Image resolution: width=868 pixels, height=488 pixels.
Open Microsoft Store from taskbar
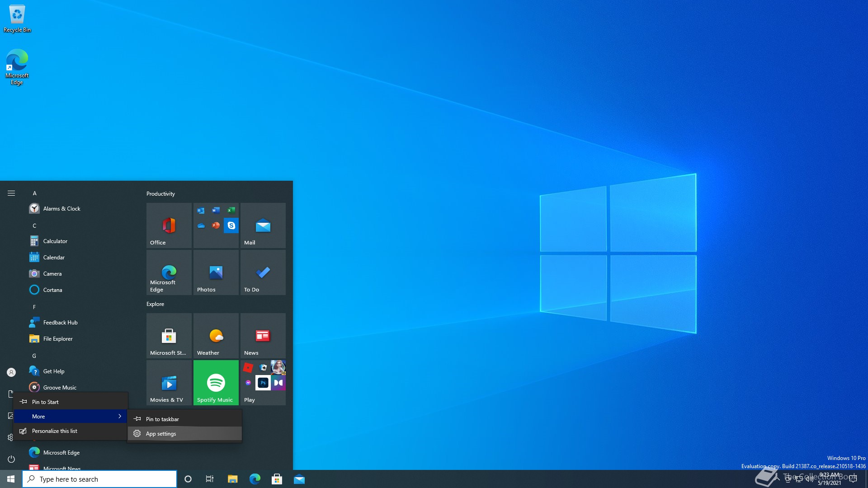(x=277, y=479)
